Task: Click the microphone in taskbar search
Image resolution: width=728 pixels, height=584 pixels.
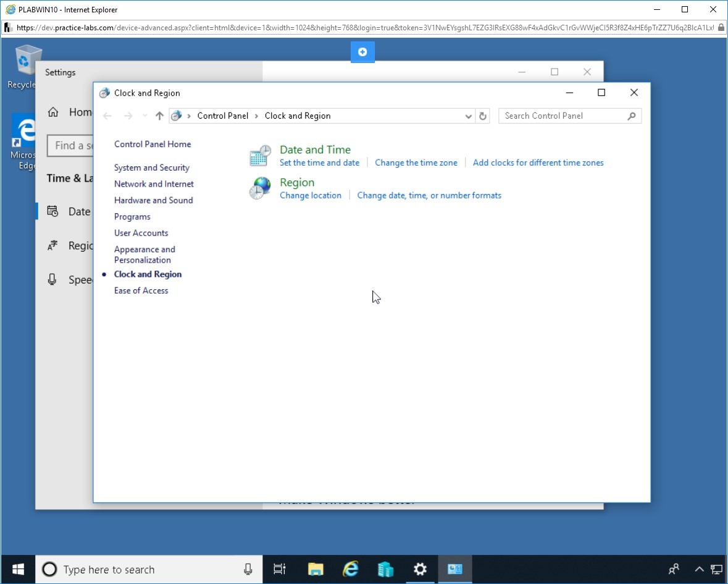Action: 248,569
